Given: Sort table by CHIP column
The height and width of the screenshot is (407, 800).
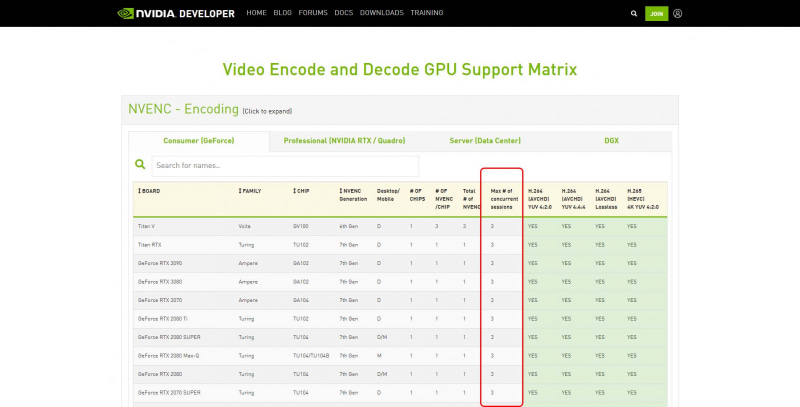Looking at the screenshot, I should (x=301, y=191).
